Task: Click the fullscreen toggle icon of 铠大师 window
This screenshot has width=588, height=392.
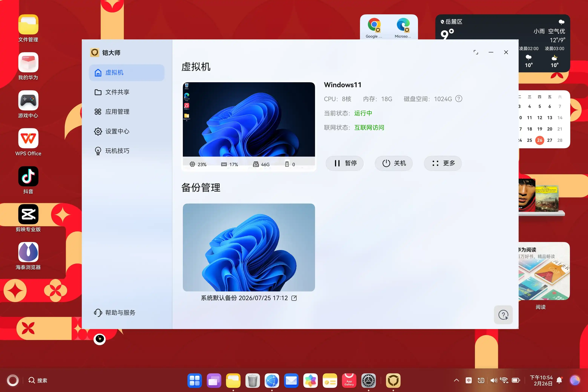Action: [x=476, y=52]
